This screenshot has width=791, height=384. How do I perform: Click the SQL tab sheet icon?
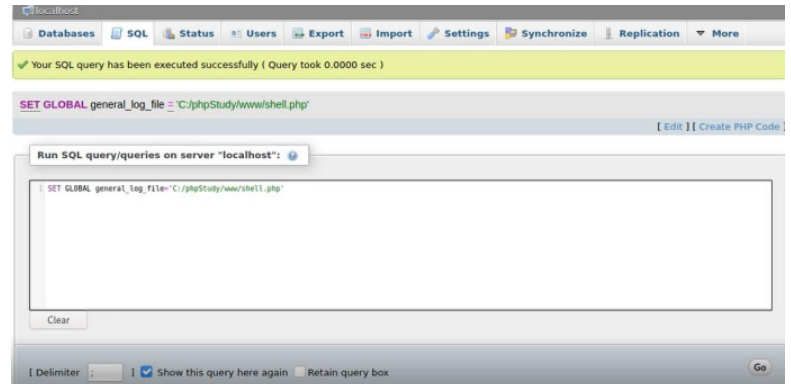point(117,34)
